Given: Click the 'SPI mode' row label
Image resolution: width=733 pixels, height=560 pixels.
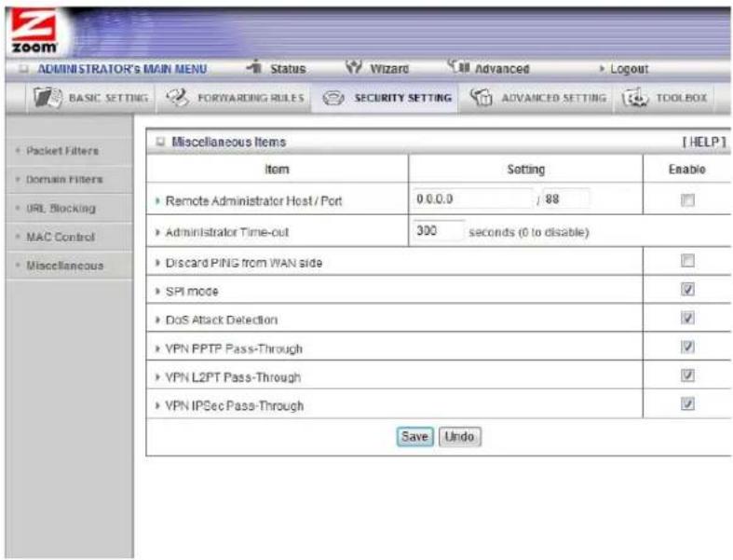Looking at the screenshot, I should coord(192,292).
